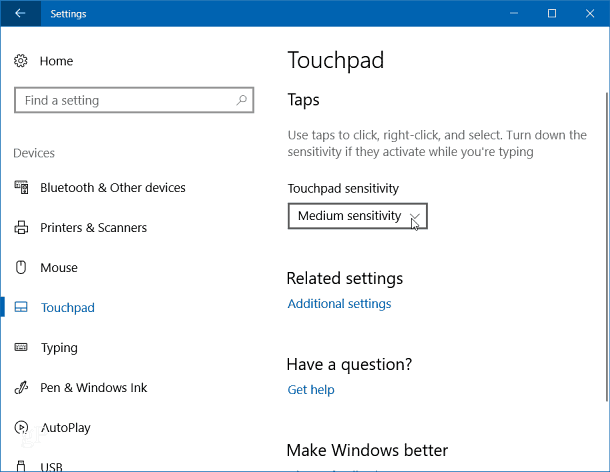Click the Related settings heading
Screen dimensions: 610x472
pos(345,279)
